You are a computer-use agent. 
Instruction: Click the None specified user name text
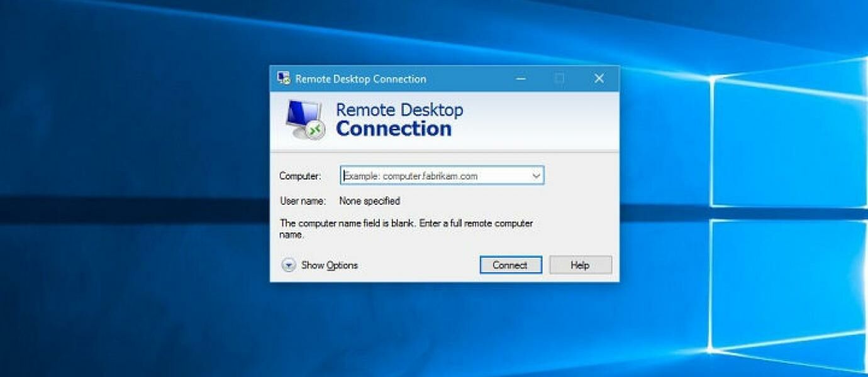coord(370,200)
